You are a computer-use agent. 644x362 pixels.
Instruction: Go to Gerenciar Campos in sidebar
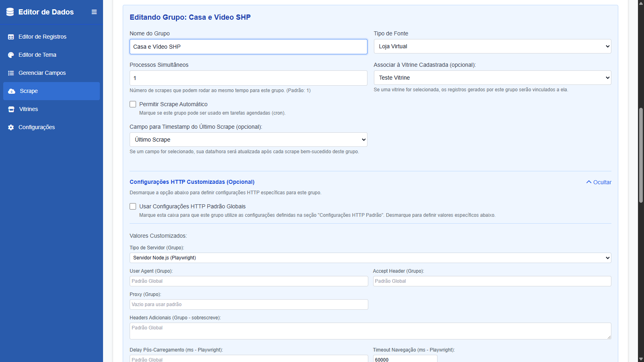tap(42, 73)
